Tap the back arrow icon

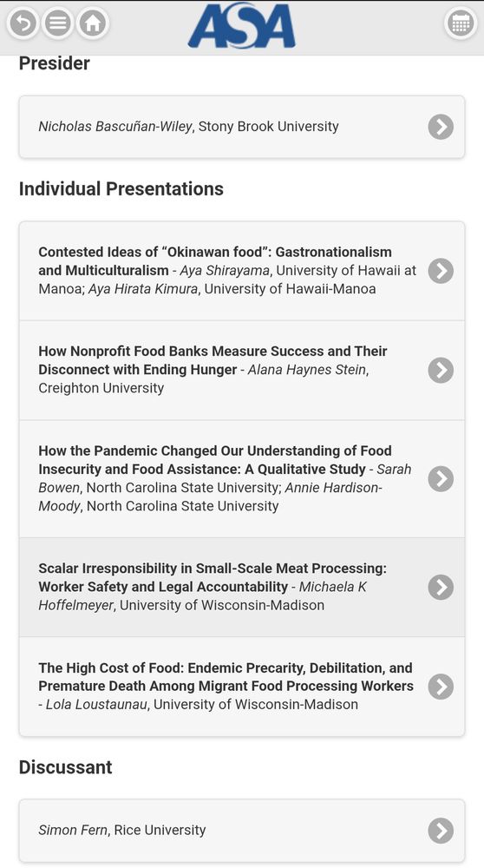(23, 23)
